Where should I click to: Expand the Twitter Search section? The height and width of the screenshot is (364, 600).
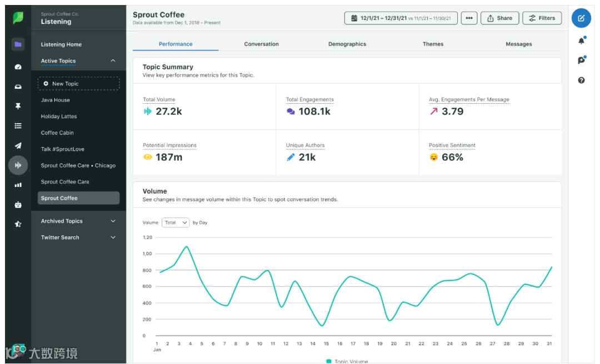tap(113, 237)
